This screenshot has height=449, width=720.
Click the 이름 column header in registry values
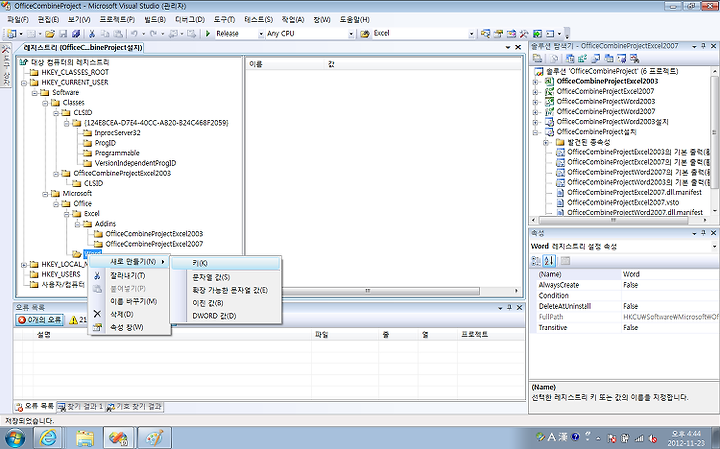[286, 64]
